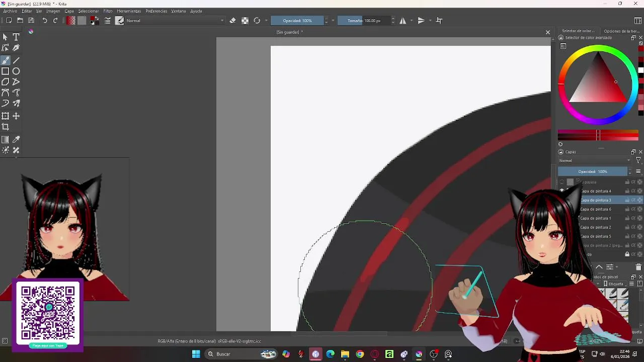This screenshot has width=644, height=362.
Task: Save the document with the floppy icon
Action: point(31,21)
